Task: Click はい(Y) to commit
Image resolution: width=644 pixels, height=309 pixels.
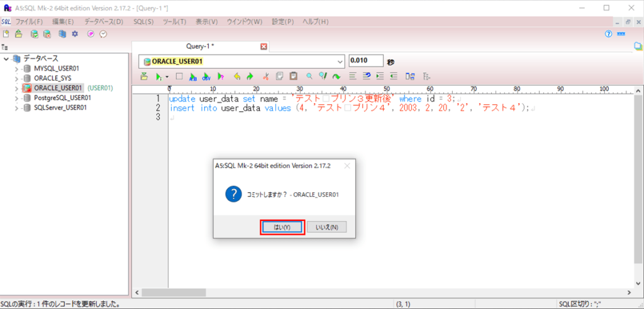Action: [282, 227]
